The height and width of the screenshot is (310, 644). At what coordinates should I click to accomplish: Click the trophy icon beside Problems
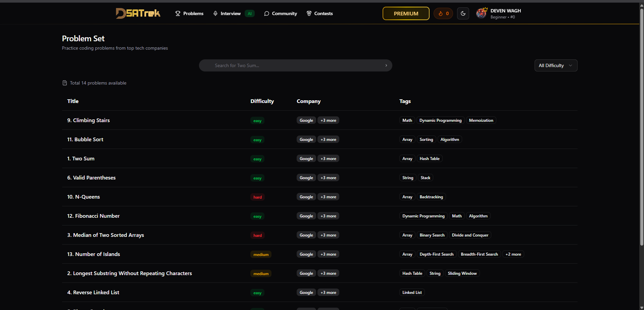pos(178,13)
